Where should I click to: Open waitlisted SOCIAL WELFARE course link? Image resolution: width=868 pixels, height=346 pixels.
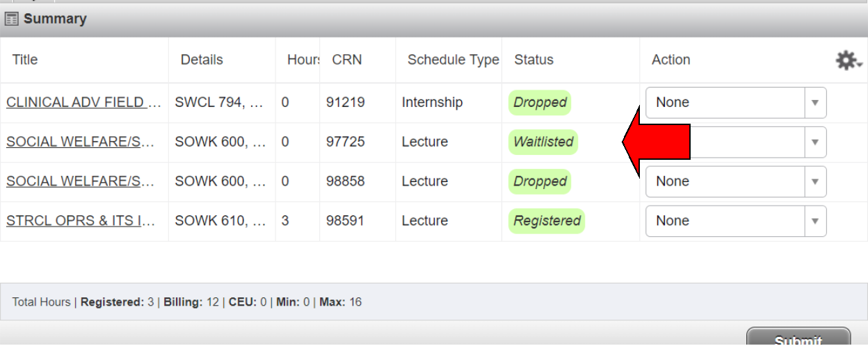coord(80,142)
